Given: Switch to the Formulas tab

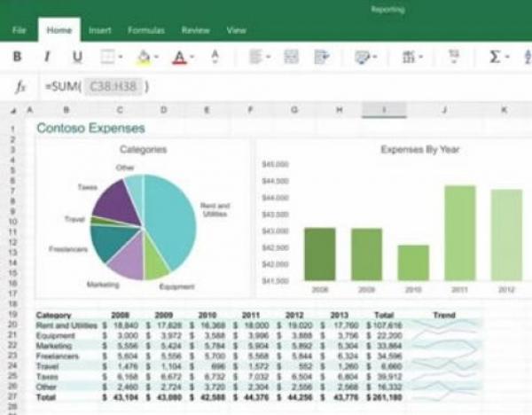Looking at the screenshot, I should point(146,30).
